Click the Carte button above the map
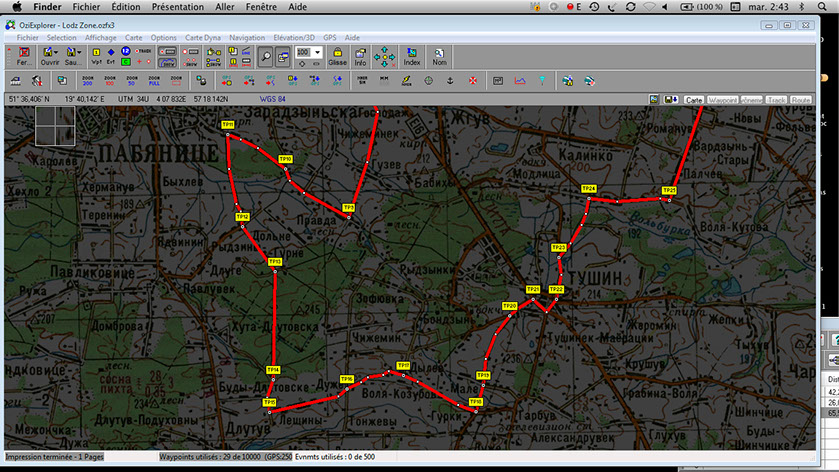839x472 pixels. pyautogui.click(x=694, y=100)
